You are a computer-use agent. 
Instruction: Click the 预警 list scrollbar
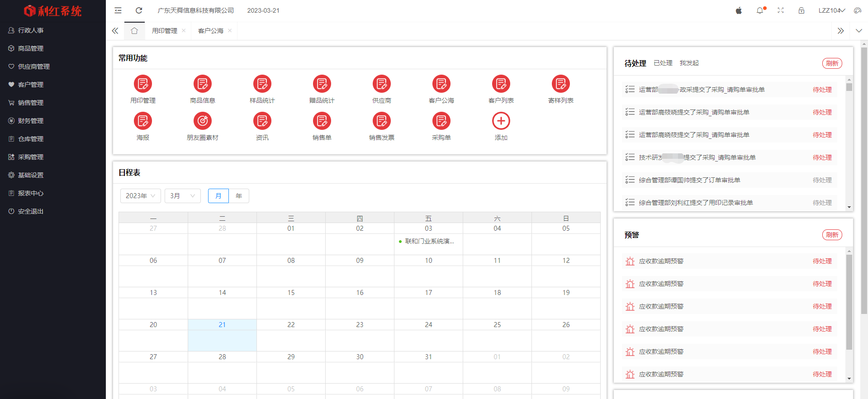point(849,302)
